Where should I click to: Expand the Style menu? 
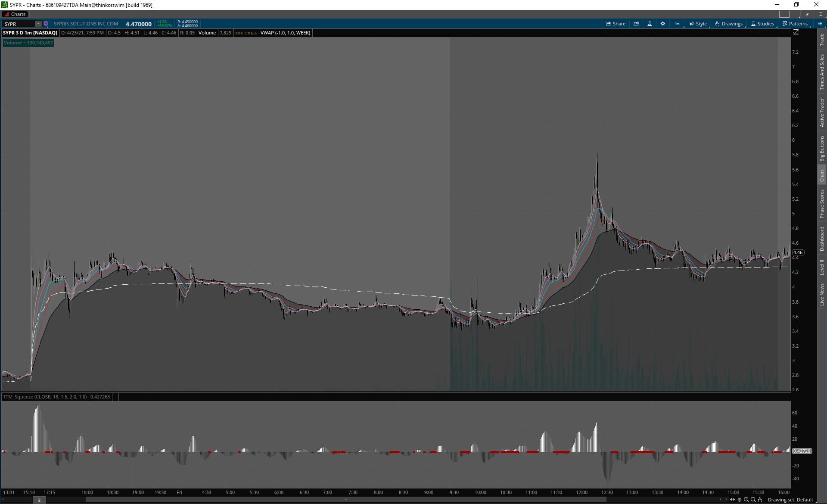[698, 24]
